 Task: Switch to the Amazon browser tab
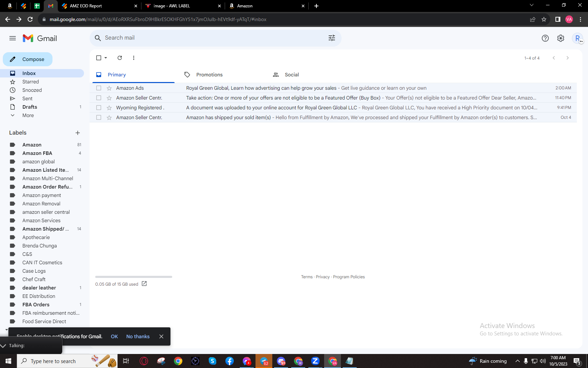click(x=267, y=6)
